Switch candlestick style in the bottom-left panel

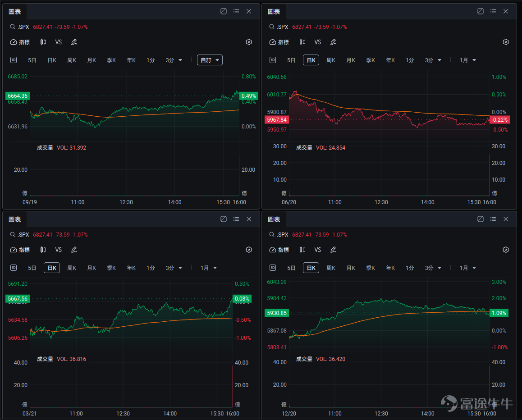[x=43, y=250]
